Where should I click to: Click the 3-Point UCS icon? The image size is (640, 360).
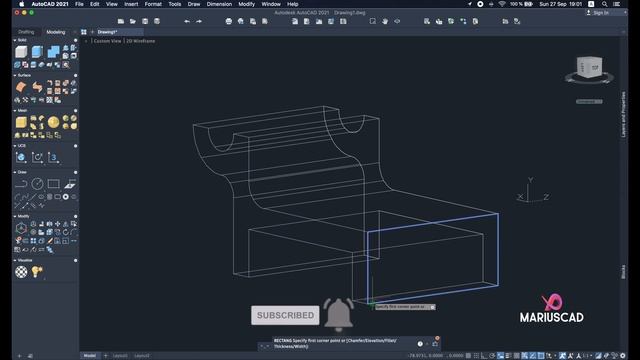pyautogui.click(x=53, y=158)
